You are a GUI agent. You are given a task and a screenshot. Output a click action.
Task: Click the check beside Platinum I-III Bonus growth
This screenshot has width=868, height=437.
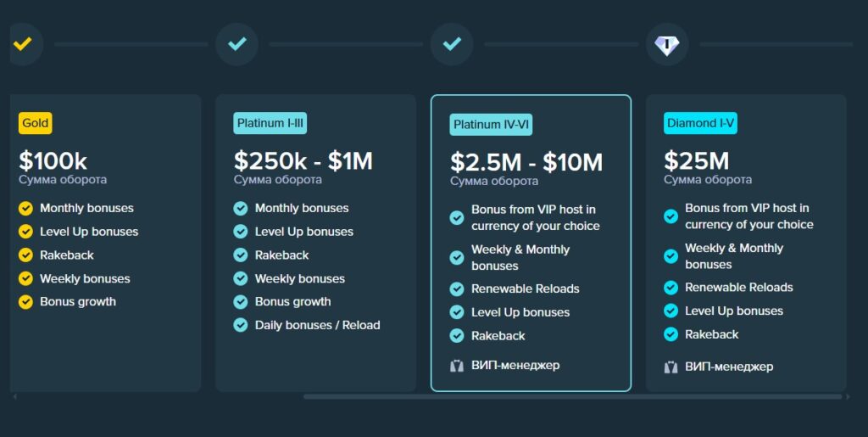click(241, 302)
